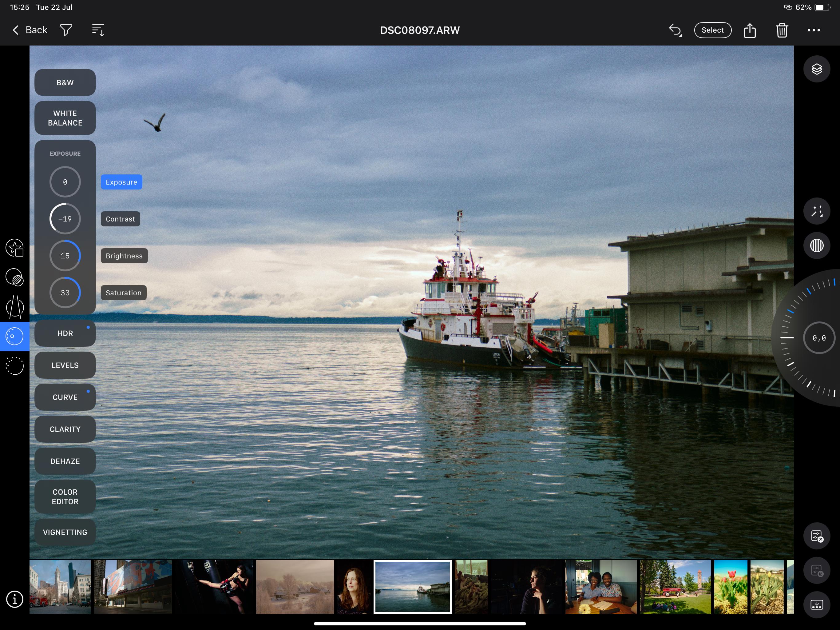The height and width of the screenshot is (630, 840).
Task: Open the copy adjustments icon
Action: (816, 536)
